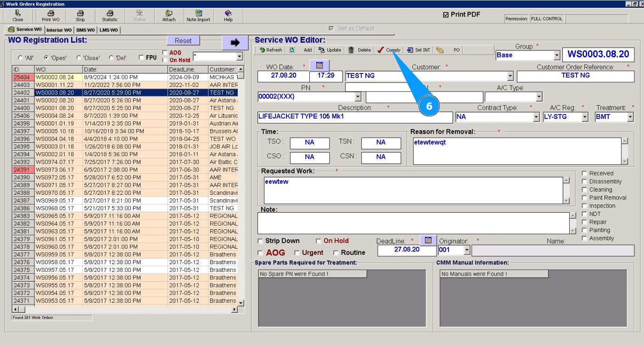Click the Refresh button in editor toolbar
This screenshot has height=345, width=644.
click(x=271, y=50)
